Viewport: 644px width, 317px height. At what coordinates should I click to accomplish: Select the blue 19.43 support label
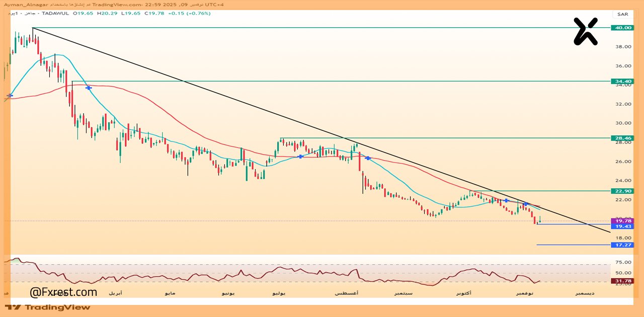[x=622, y=227]
